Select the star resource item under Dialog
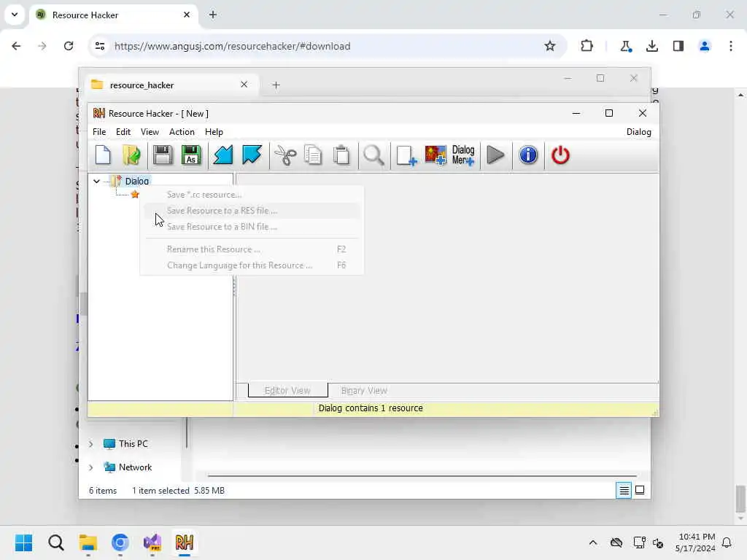The image size is (747, 560). [135, 194]
